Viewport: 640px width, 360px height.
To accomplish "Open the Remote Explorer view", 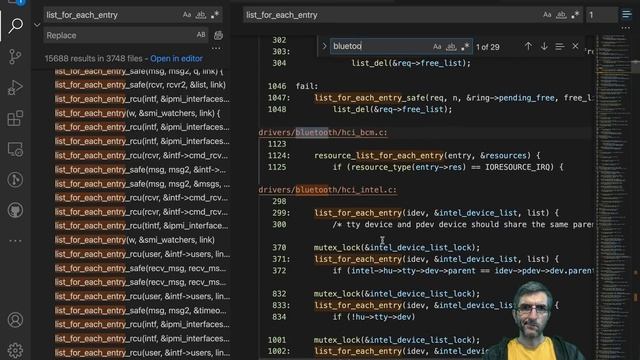I will (15, 149).
